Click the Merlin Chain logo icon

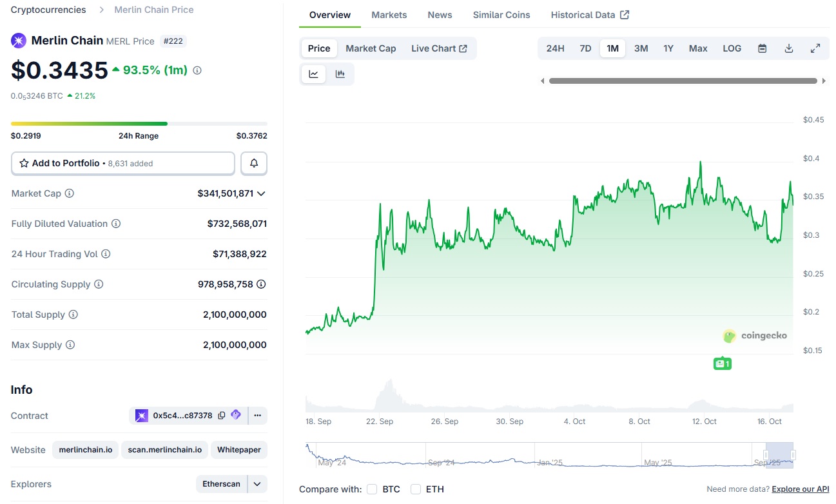coord(18,41)
